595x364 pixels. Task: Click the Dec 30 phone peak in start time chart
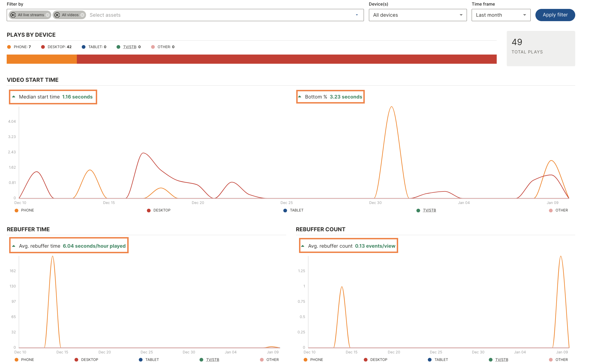tap(391, 107)
